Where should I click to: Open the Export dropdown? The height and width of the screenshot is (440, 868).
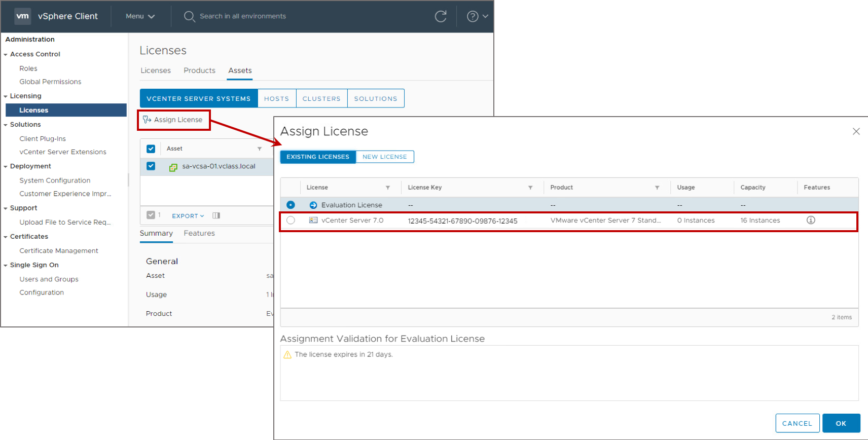(x=188, y=216)
